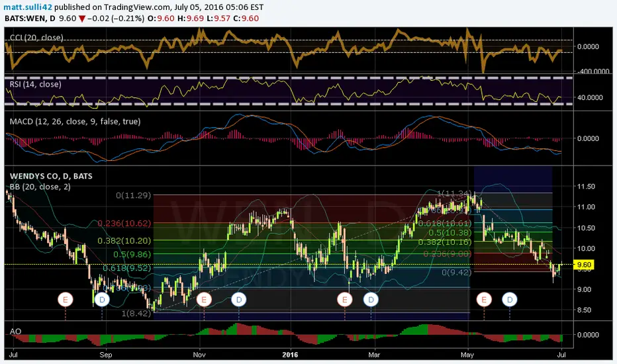Open the earnings E marker near November
The image size is (617, 364).
204,300
